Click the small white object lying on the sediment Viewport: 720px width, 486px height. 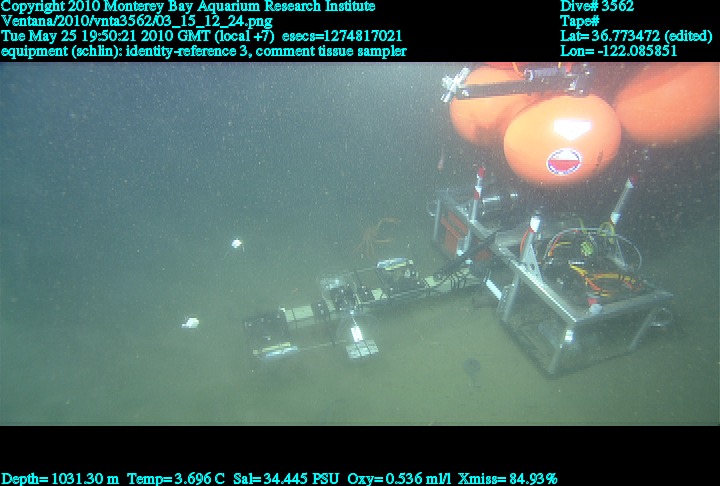pos(189,322)
